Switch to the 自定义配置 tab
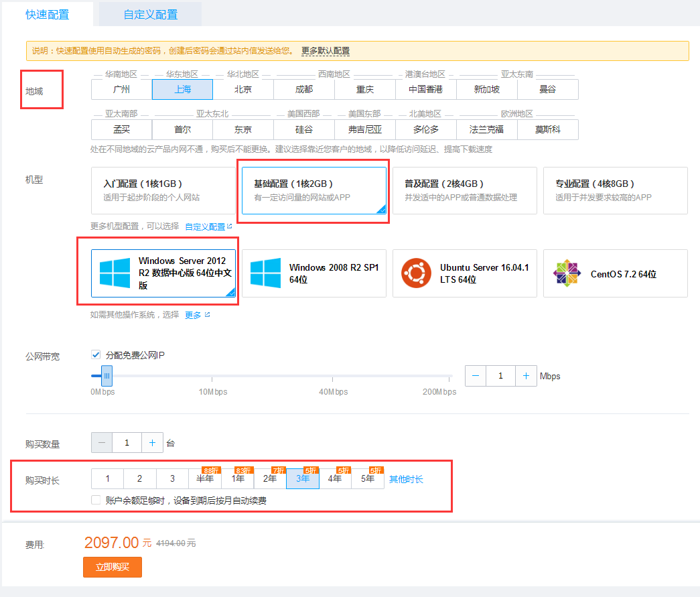This screenshot has height=597, width=700. point(149,13)
